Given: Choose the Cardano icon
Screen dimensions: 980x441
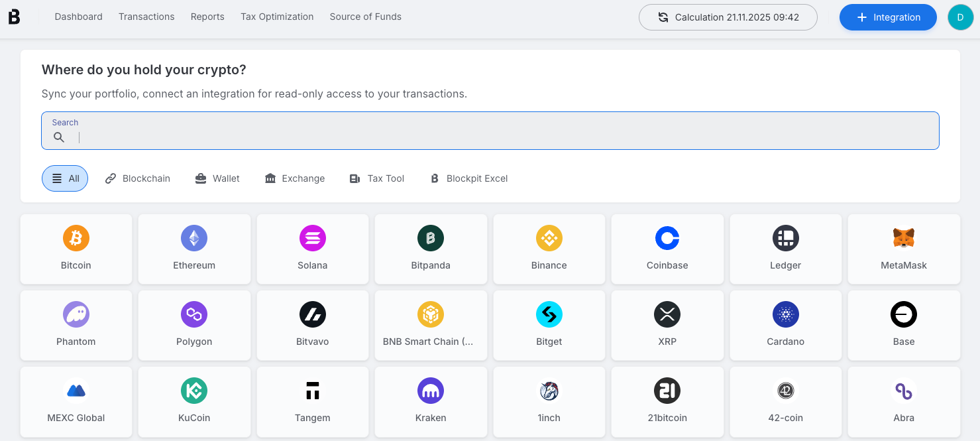Looking at the screenshot, I should coord(786,314).
